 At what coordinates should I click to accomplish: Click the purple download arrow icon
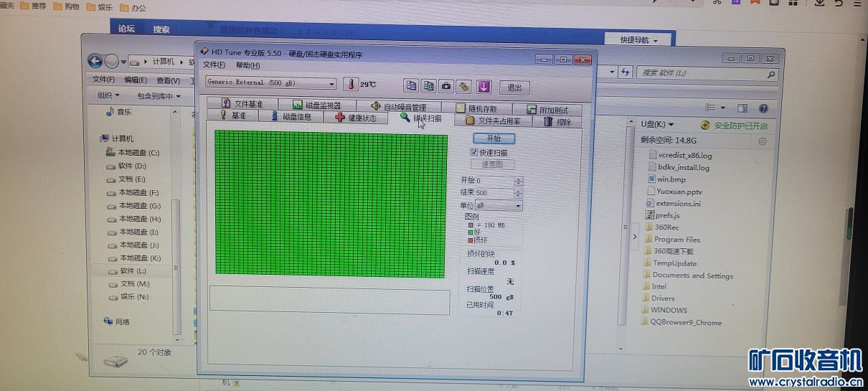click(483, 86)
